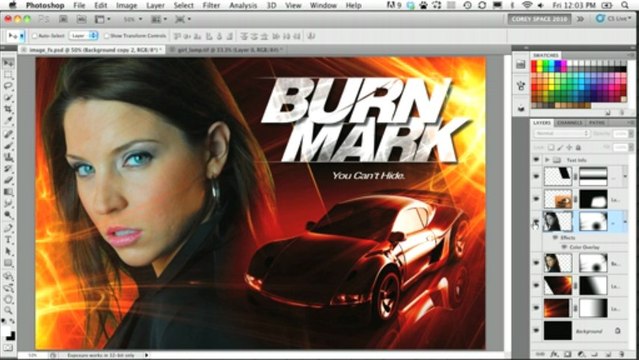Toggle Lock all padlock icon
This screenshot has height=360, width=639.
click(x=578, y=148)
